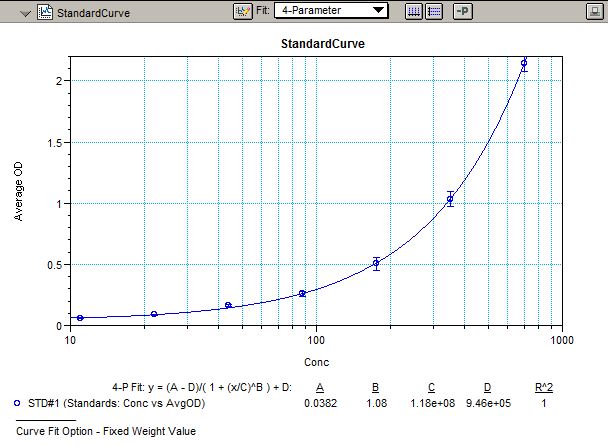Image resolution: width=608 pixels, height=446 pixels.
Task: Click the highest data point near OD 2.1
Action: tap(524, 64)
